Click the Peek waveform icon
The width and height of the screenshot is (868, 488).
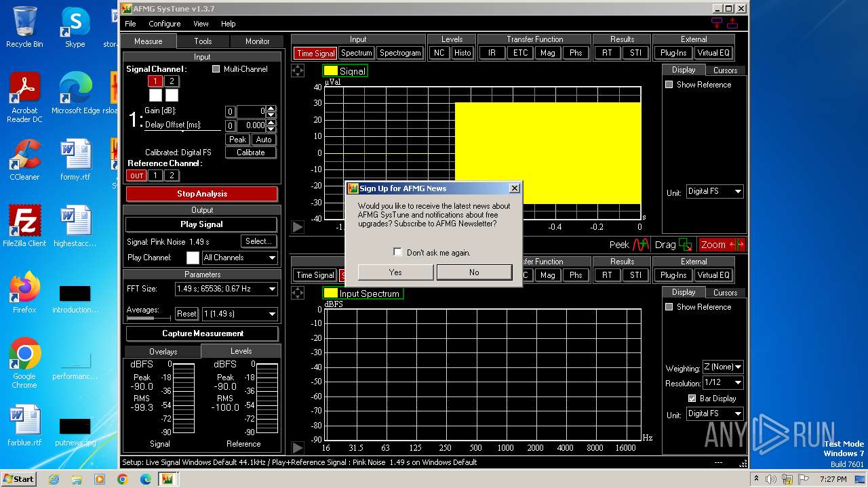tap(641, 245)
